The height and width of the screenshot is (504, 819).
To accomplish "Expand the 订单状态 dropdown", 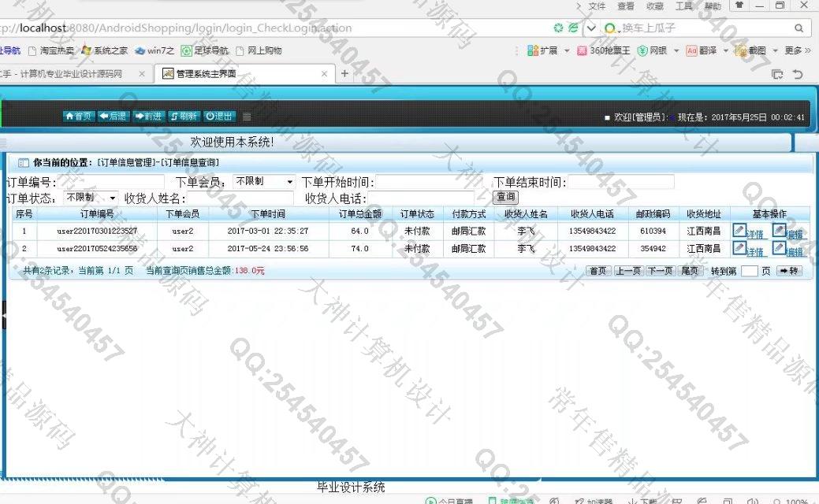I will [x=91, y=198].
